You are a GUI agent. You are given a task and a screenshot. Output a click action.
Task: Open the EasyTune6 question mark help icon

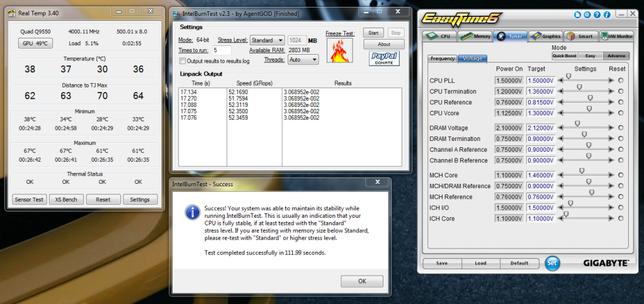(597, 14)
